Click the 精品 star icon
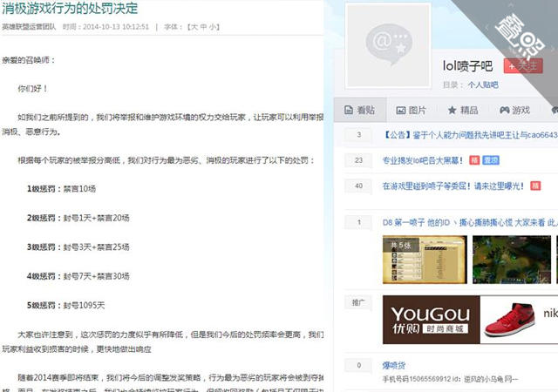The width and height of the screenshot is (558, 392). click(452, 111)
